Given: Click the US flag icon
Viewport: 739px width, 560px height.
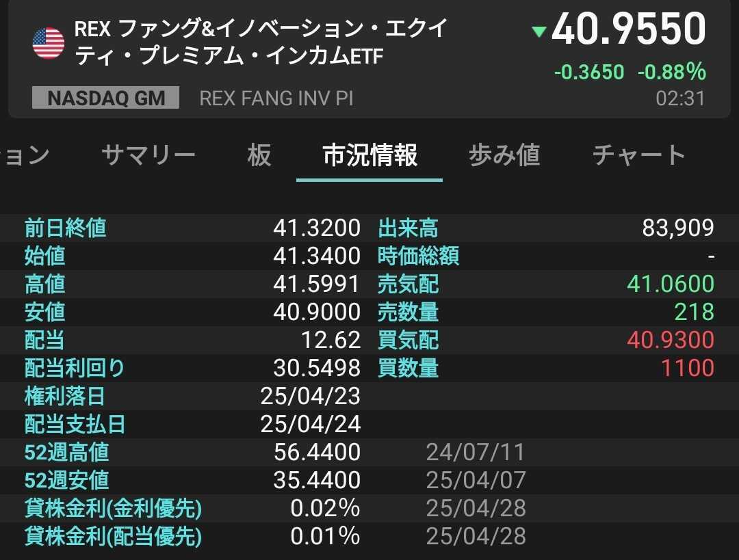Looking at the screenshot, I should coord(49,43).
